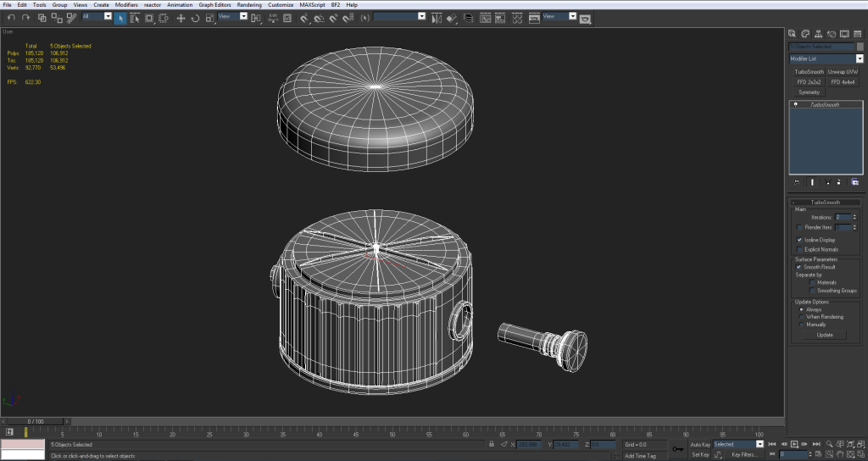
Task: Activate the Select and Rotate tool
Action: pyautogui.click(x=195, y=17)
